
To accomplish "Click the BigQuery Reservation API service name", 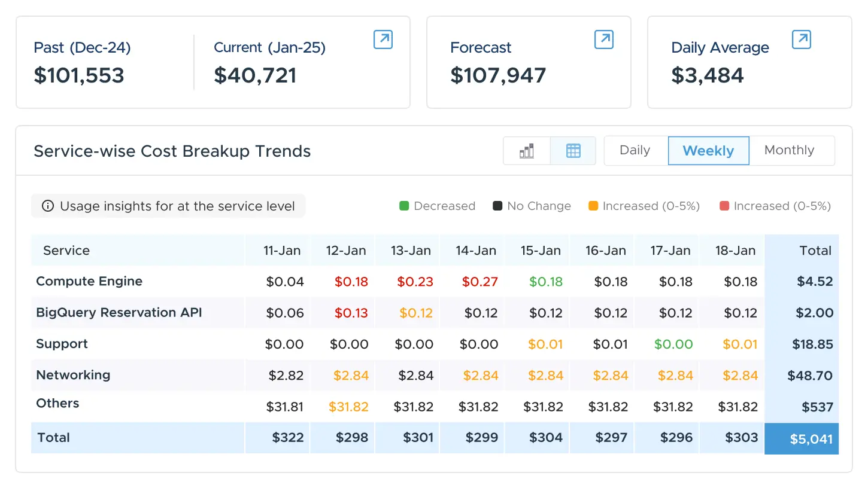I will tap(119, 313).
